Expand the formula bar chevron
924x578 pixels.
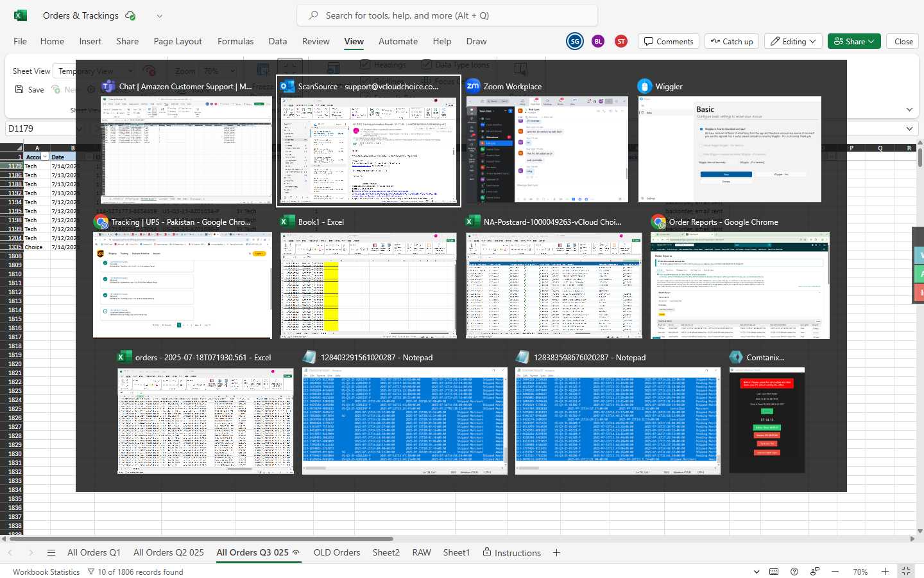coord(909,128)
